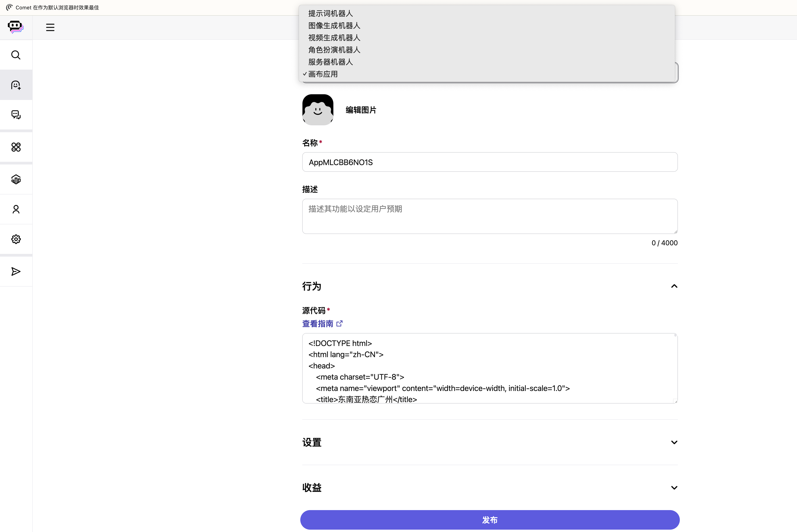Expand the 设置 section
This screenshot has height=532, width=797.
coord(674,442)
